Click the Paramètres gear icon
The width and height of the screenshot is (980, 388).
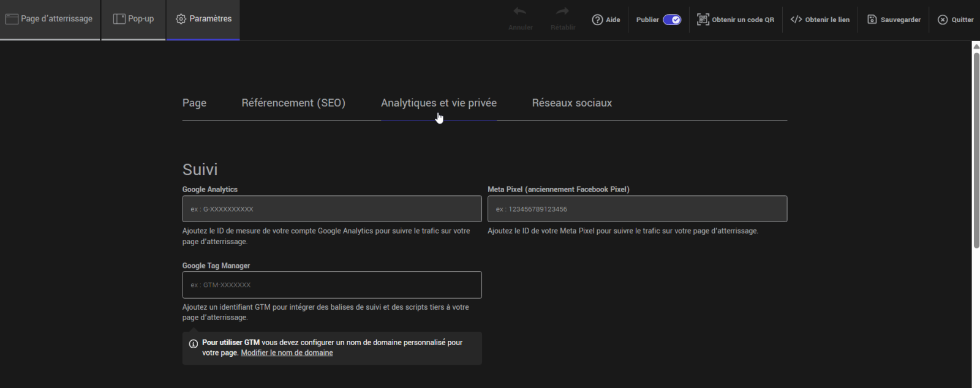point(181,19)
